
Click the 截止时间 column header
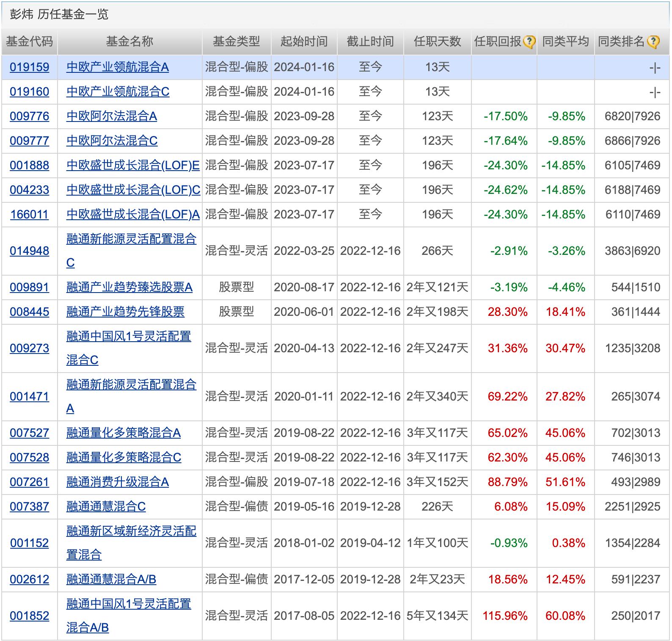tap(370, 41)
